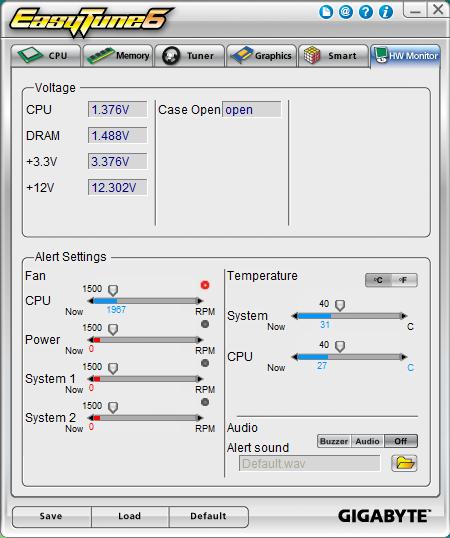Click the @ email icon
Image resolution: width=450 pixels, height=538 pixels.
click(x=346, y=12)
